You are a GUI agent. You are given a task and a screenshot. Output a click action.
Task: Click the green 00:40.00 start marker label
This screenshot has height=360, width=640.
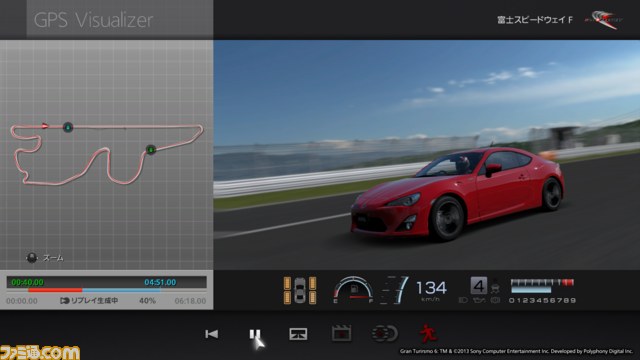coord(28,282)
